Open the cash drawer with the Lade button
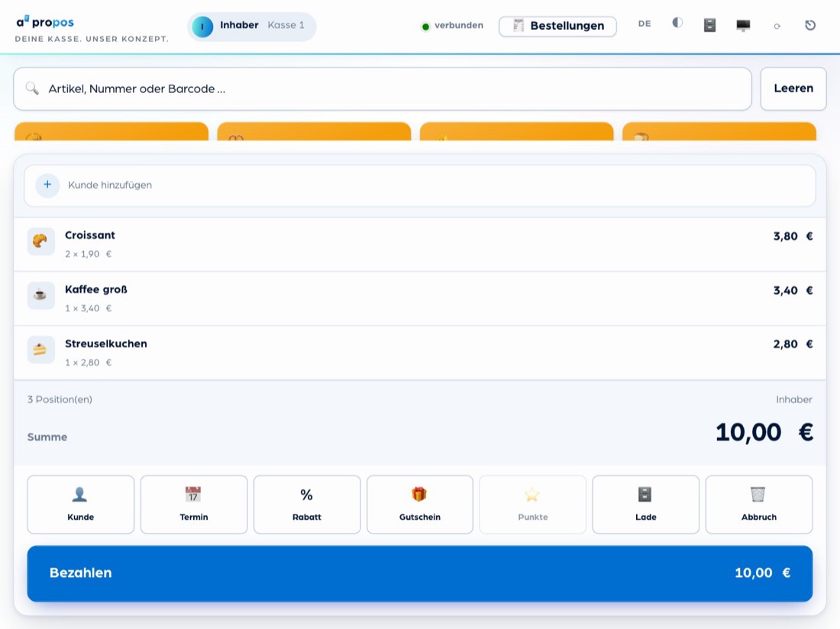Image resolution: width=840 pixels, height=629 pixels. point(646,505)
